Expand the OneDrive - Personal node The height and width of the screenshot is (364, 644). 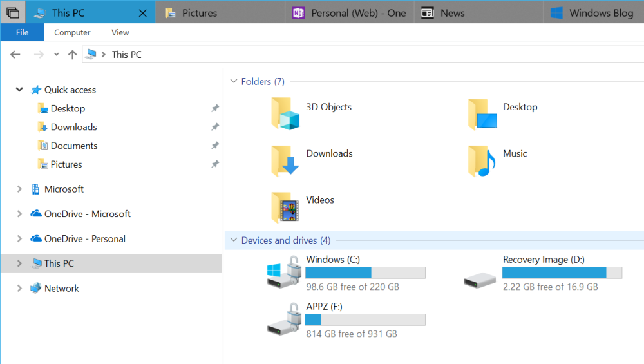[x=19, y=239]
